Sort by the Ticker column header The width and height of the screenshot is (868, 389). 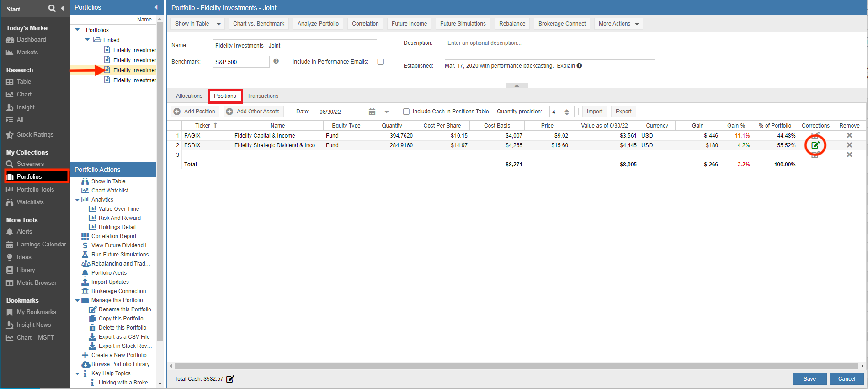pyautogui.click(x=206, y=126)
